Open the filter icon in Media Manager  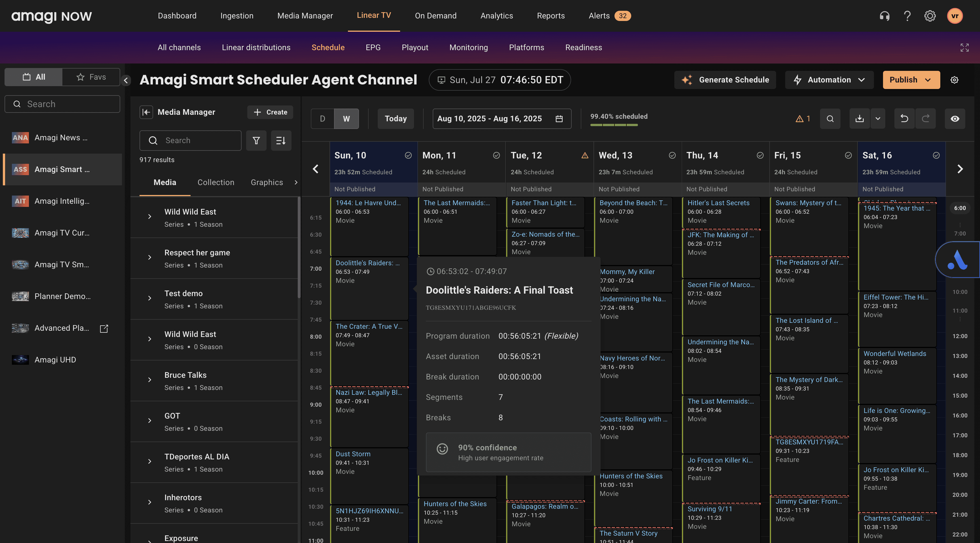coord(256,141)
